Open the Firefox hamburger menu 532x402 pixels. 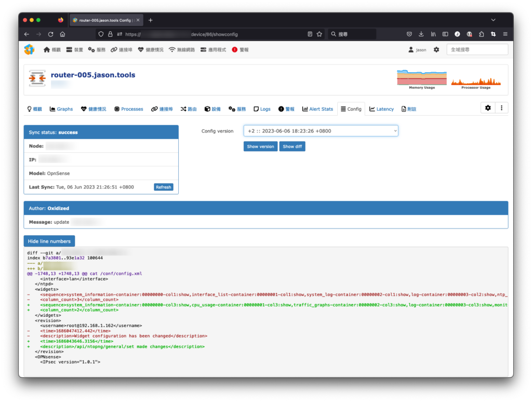[505, 34]
